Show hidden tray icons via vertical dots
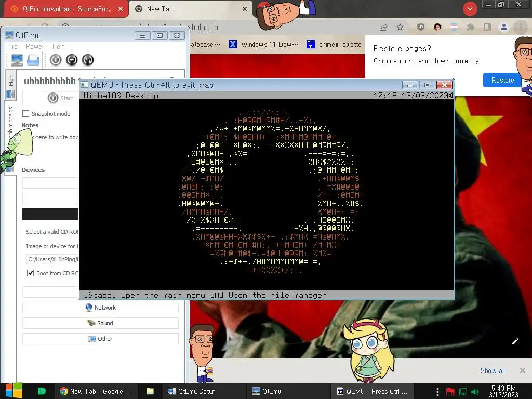 click(x=437, y=392)
